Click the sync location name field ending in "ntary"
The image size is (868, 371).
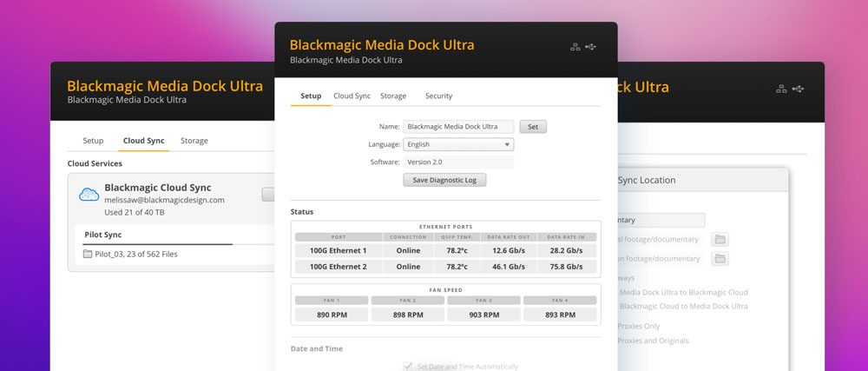pos(661,220)
